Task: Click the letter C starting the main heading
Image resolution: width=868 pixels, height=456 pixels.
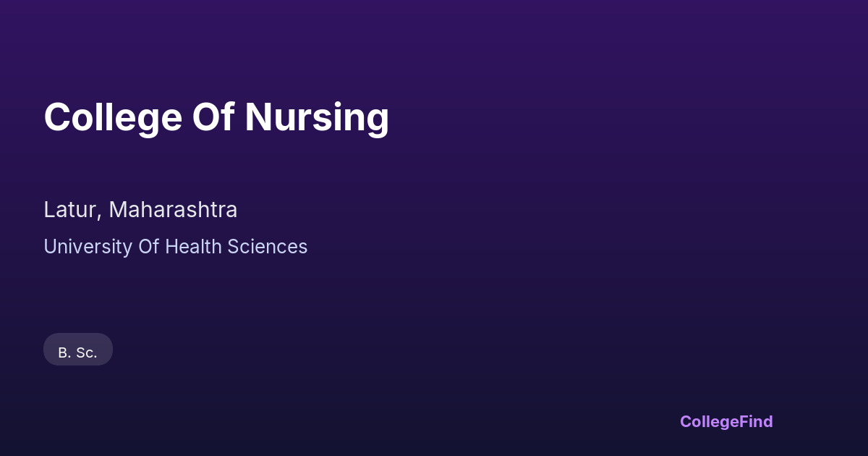Action: [x=56, y=117]
